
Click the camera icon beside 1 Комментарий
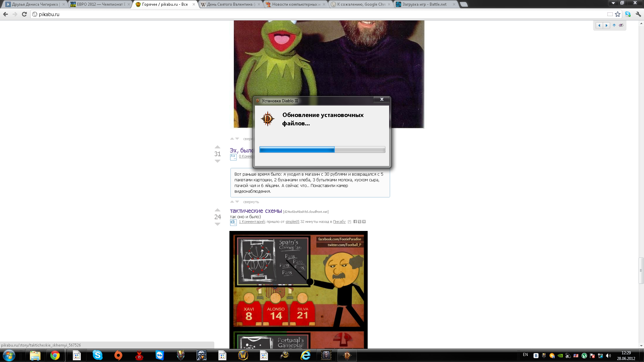click(233, 222)
